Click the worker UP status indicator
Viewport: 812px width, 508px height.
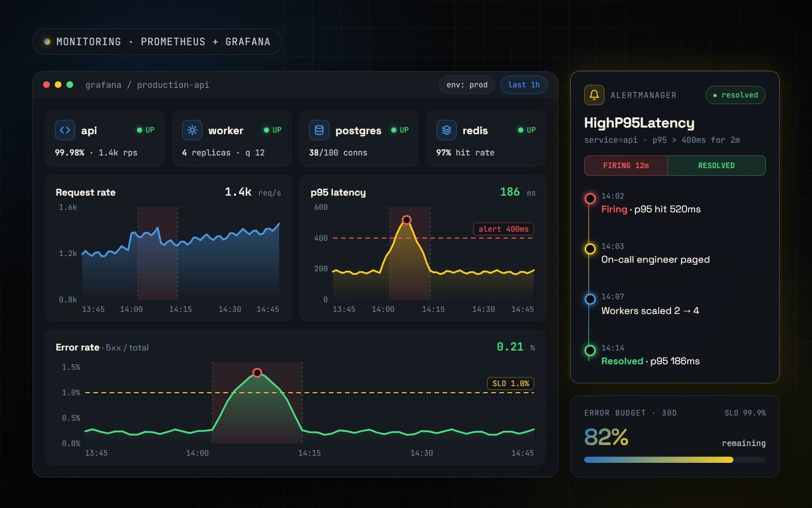273,130
